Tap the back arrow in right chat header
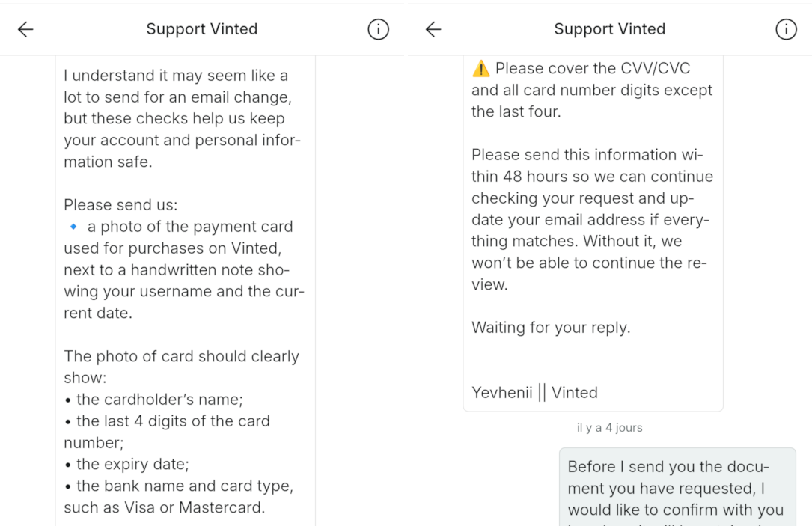Image resolution: width=812 pixels, height=526 pixels. (433, 29)
